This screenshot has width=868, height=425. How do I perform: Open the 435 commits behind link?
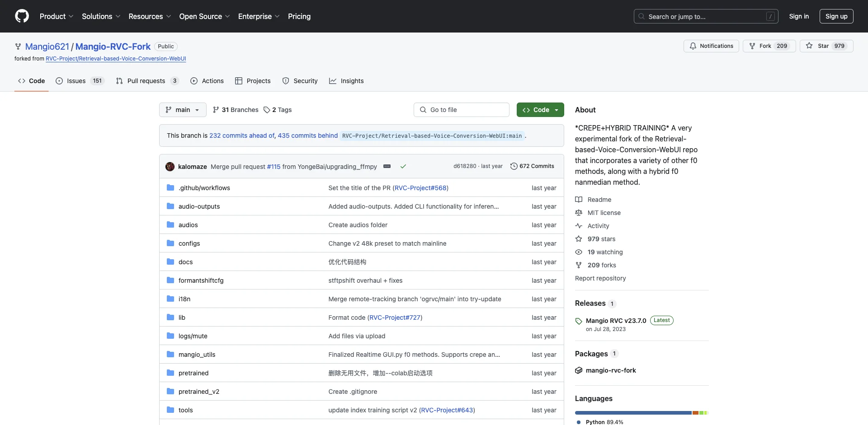point(308,135)
